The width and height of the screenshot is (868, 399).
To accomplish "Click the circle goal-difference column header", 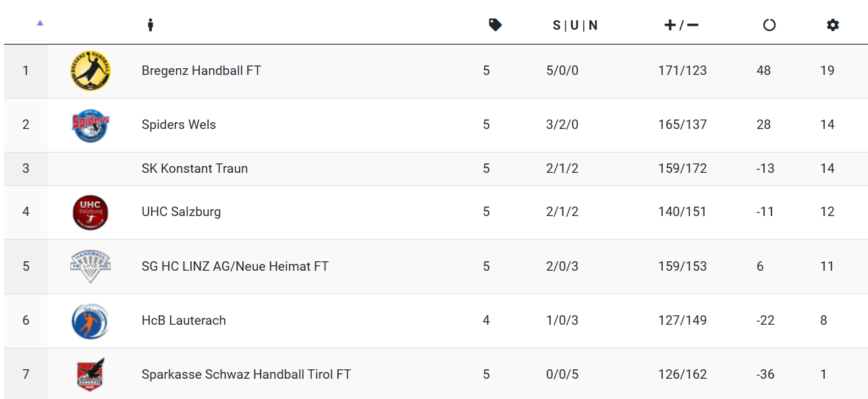I will 769,25.
